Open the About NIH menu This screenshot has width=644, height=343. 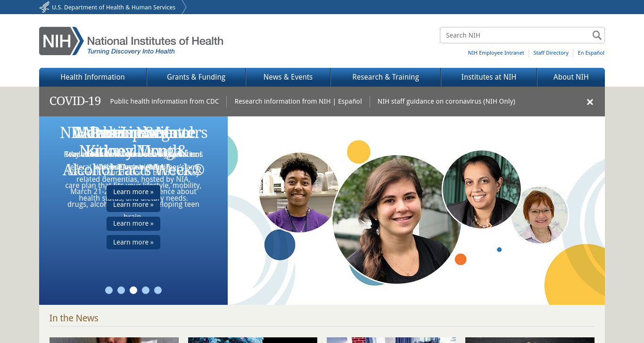571,77
